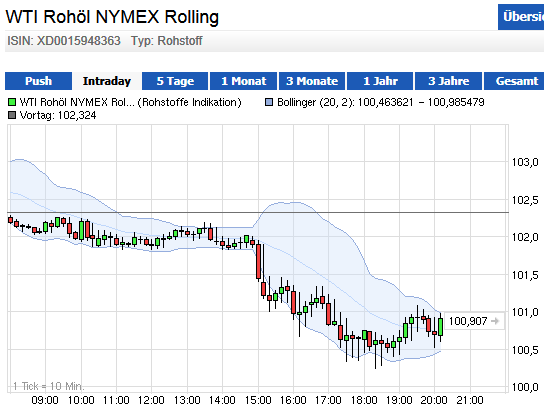Click the 09:00 time axis label

45,400
